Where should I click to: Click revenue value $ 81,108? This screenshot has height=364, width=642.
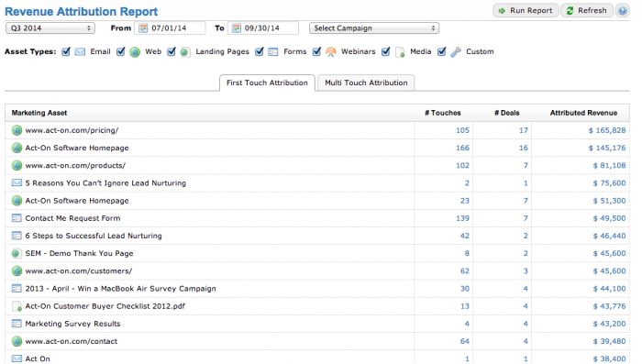click(609, 165)
